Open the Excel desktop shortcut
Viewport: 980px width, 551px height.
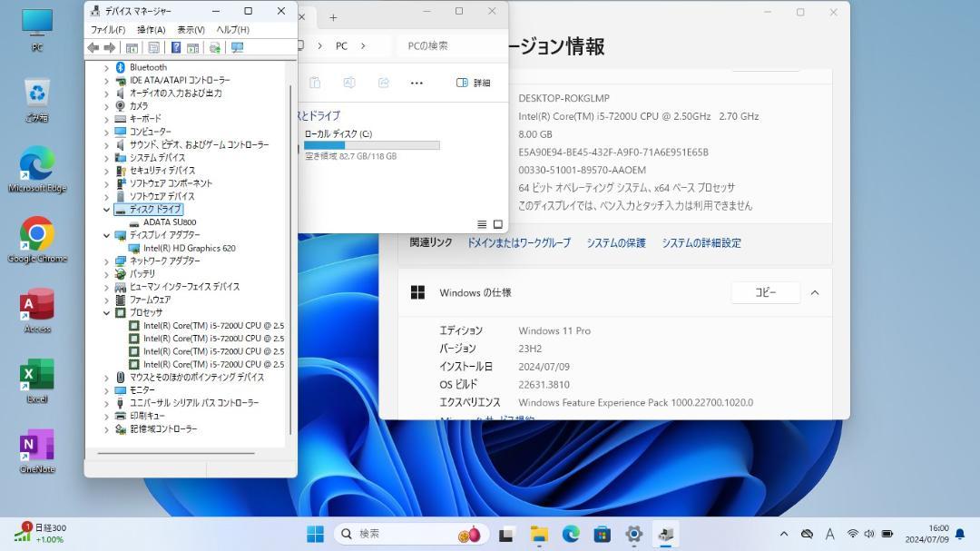(x=37, y=381)
